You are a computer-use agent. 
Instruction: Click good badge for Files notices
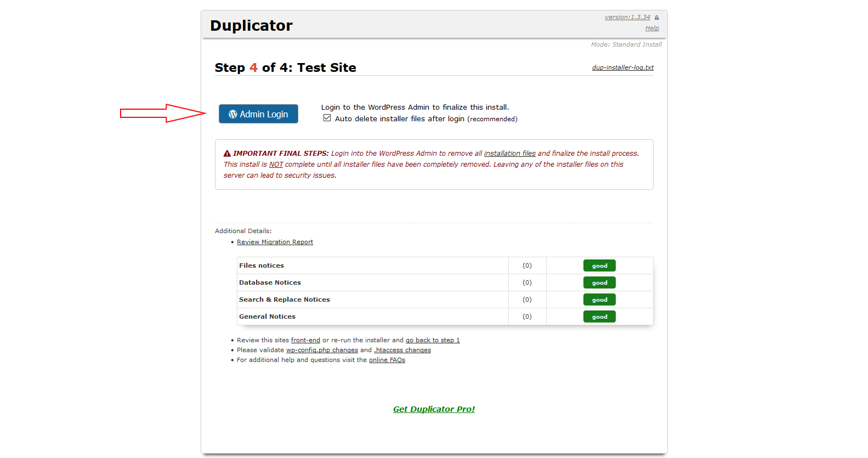coord(599,265)
